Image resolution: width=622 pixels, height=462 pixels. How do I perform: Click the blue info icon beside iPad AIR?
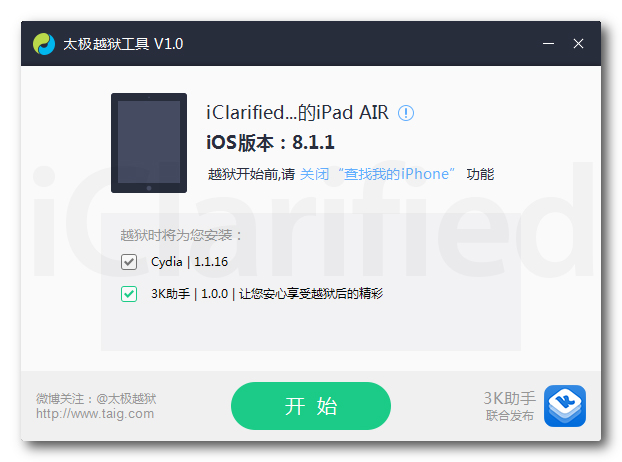[x=406, y=113]
